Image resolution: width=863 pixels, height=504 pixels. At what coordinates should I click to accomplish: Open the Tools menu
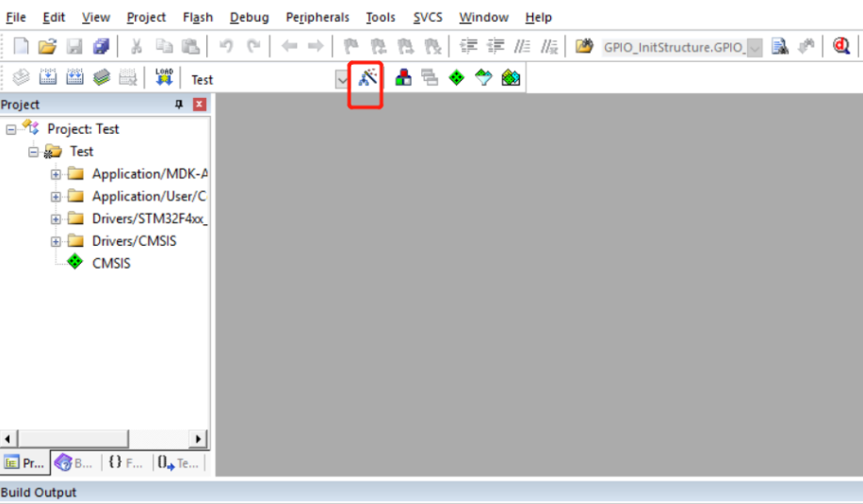[381, 18]
